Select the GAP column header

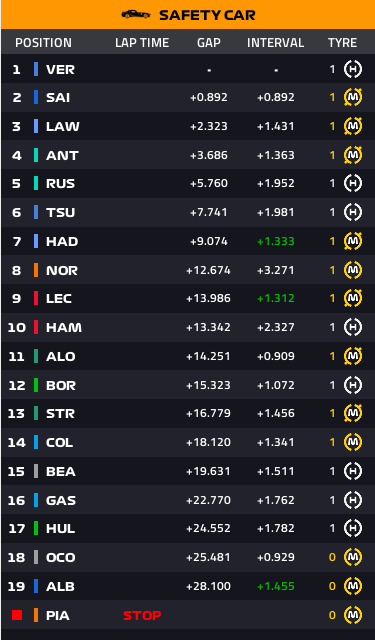pos(209,42)
